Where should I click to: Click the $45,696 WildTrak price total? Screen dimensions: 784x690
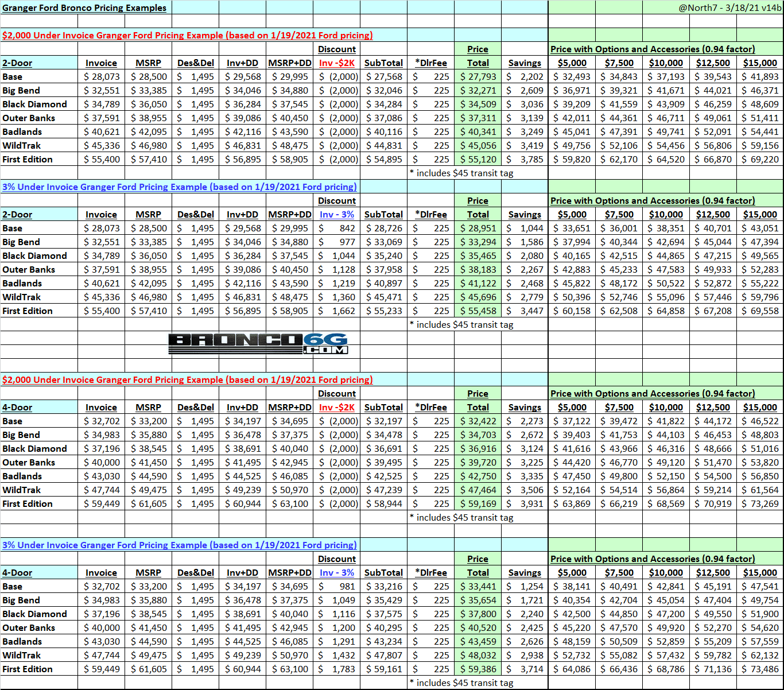point(478,297)
